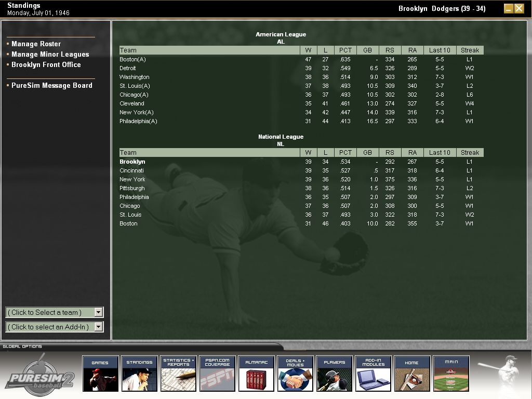Click National League L column header

tap(325, 153)
